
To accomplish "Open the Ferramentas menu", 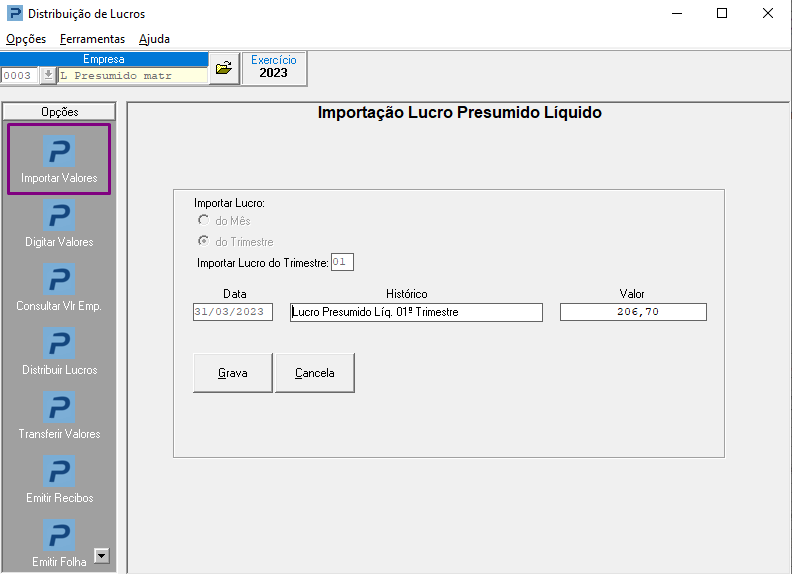I will (x=92, y=39).
